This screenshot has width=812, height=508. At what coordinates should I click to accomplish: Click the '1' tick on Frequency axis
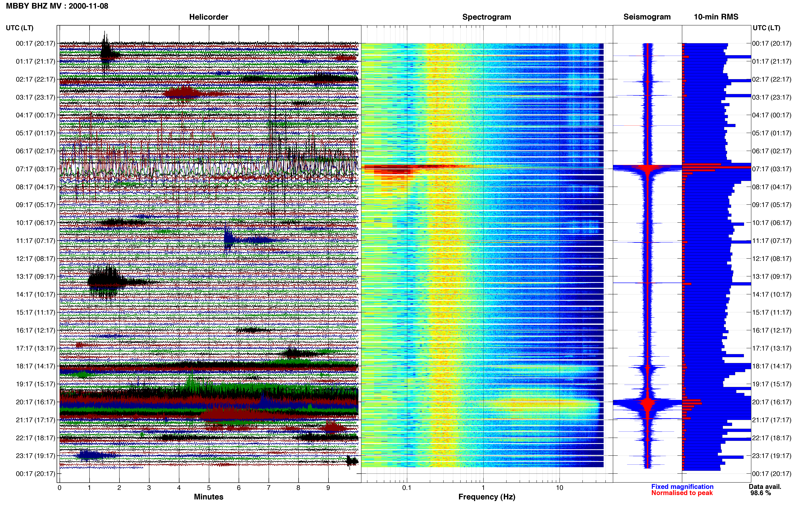[x=483, y=488]
